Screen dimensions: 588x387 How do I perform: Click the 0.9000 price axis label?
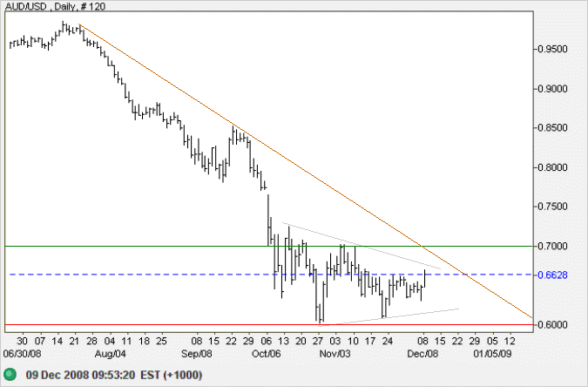(x=552, y=89)
